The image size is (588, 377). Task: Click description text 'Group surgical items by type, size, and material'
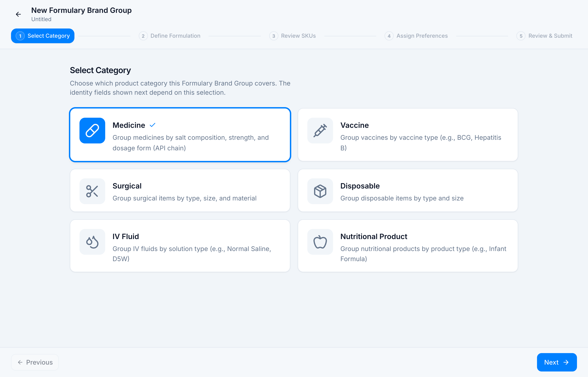[x=184, y=198]
